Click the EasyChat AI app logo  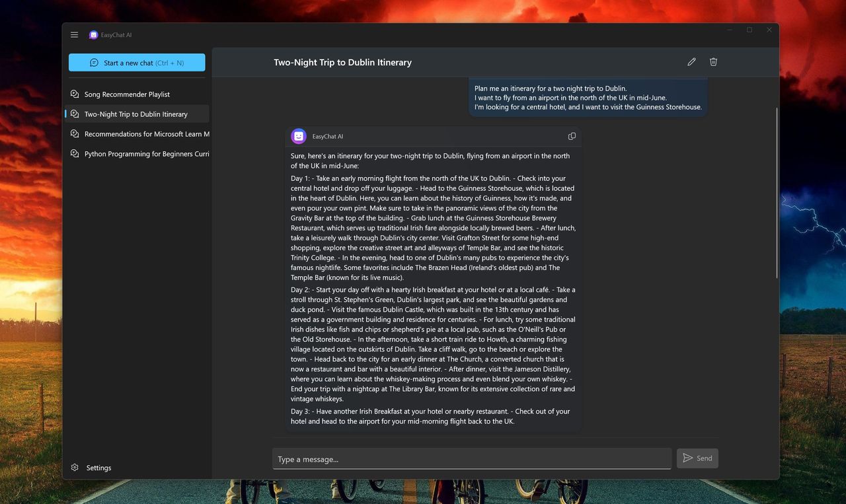pos(94,35)
